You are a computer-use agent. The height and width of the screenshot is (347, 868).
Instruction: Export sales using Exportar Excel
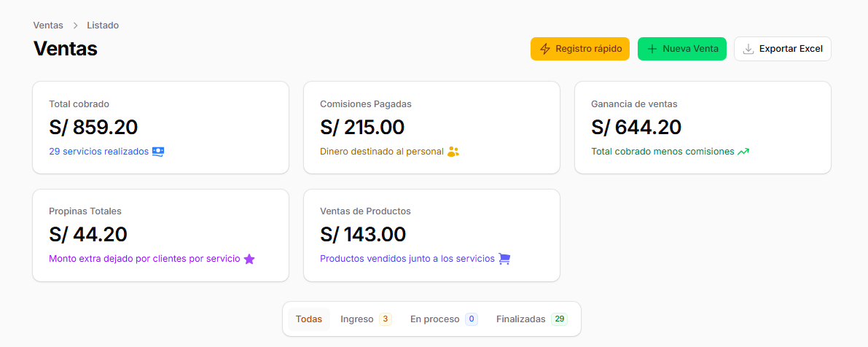point(782,49)
